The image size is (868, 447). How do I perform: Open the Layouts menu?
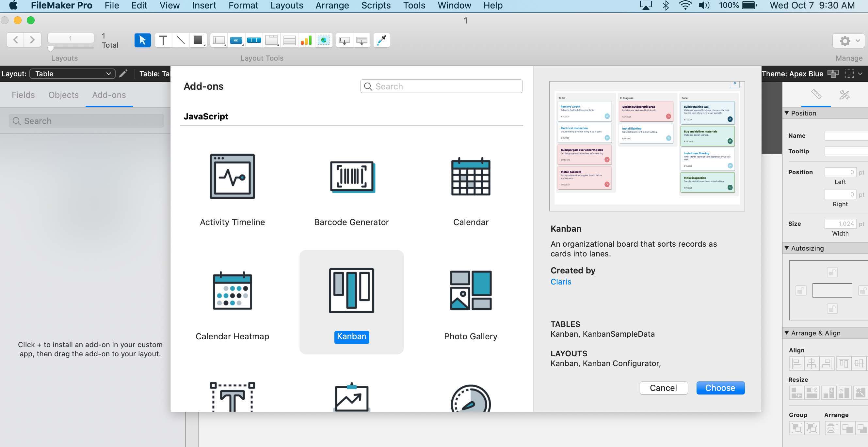(x=287, y=6)
